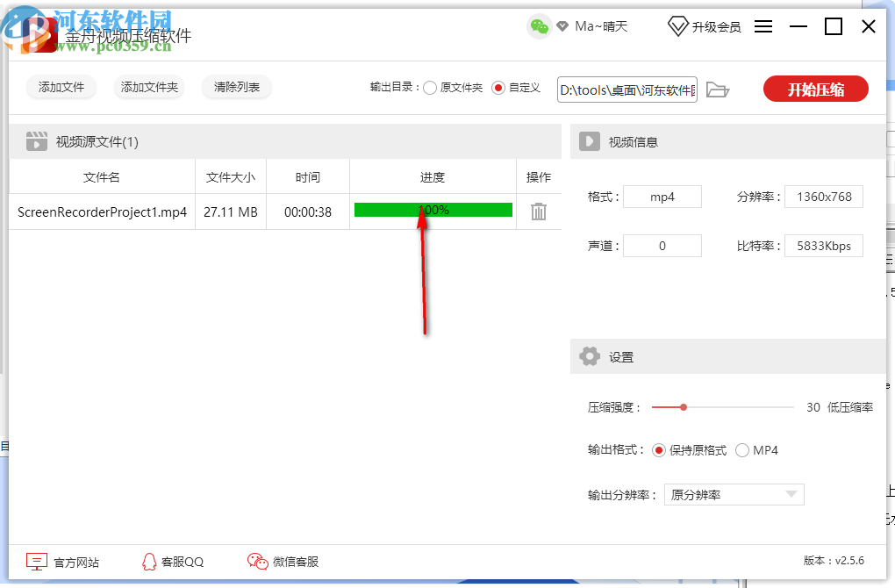Open the arrow next to the WeChat icon
Screen dimensions: 895x588
click(562, 26)
